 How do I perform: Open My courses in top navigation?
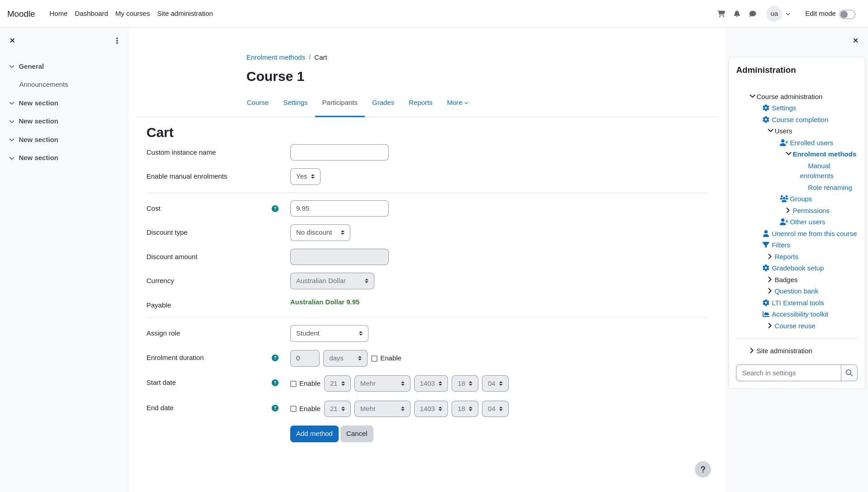tap(132, 14)
